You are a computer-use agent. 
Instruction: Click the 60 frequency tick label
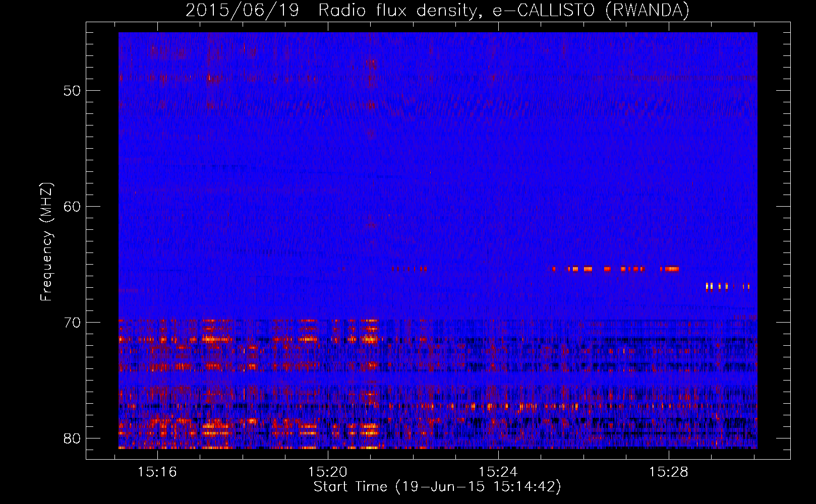pos(72,207)
